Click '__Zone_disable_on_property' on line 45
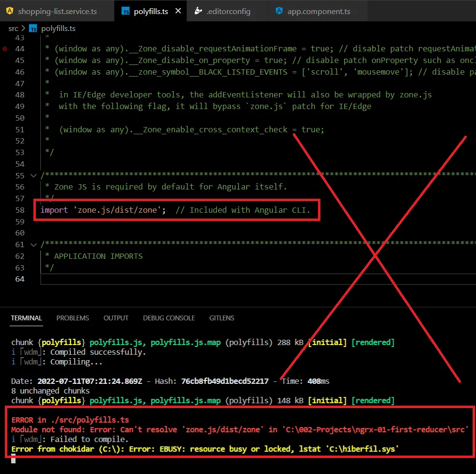Viewport: 476px width, 474px height. pos(190,60)
